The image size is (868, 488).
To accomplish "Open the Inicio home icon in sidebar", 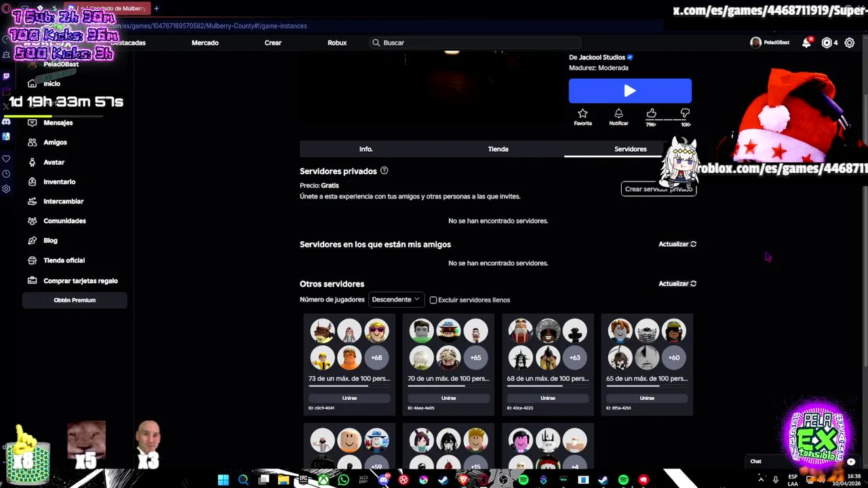I will pyautogui.click(x=32, y=83).
